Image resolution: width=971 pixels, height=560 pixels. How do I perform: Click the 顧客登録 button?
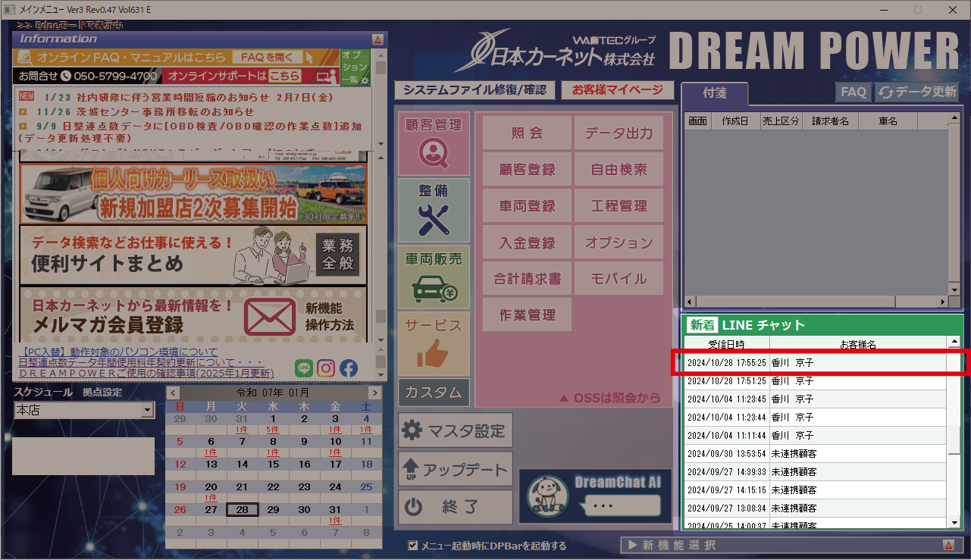[527, 170]
